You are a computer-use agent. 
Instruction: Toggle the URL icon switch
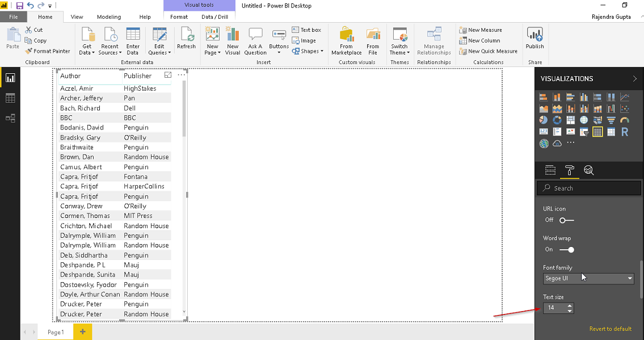(567, 220)
